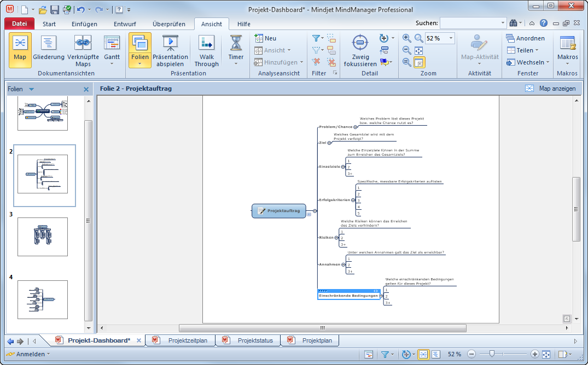The width and height of the screenshot is (588, 365).
Task: Open Verknüpfte Maps view
Action: click(x=83, y=51)
